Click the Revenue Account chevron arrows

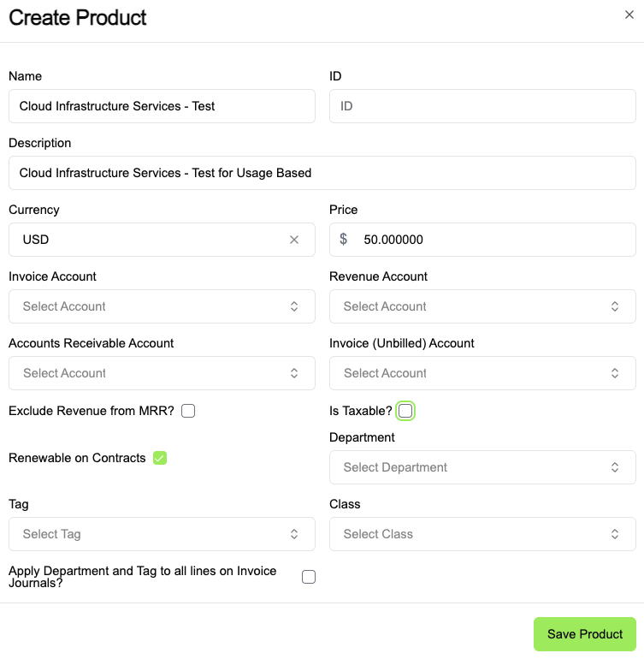click(x=615, y=306)
